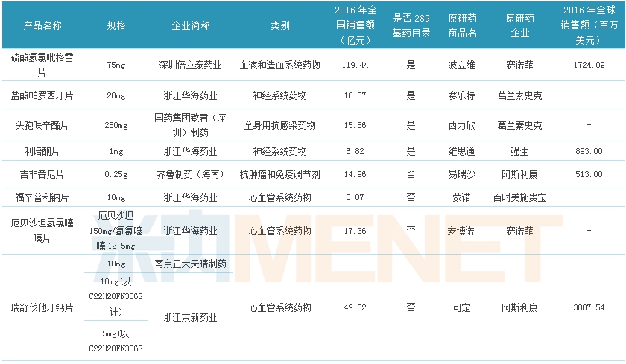This screenshot has height=364, width=626.
Task: Click 浙江京新药业 company cell
Action: [x=191, y=317]
